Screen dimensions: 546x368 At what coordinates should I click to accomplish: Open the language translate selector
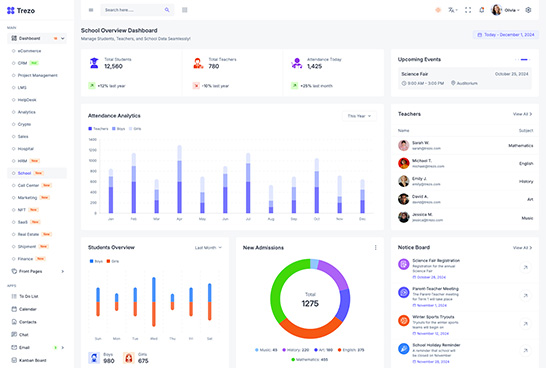pyautogui.click(x=452, y=10)
